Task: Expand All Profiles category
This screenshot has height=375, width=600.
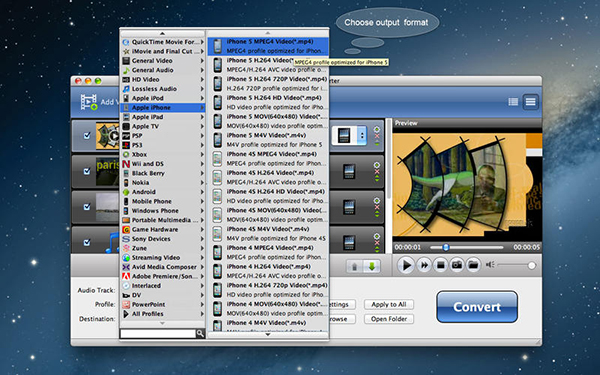Action: coord(163,314)
